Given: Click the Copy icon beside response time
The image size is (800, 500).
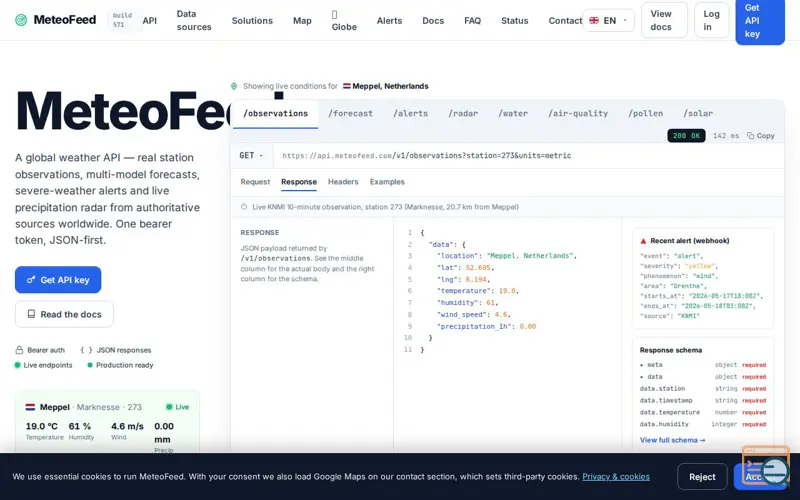Looking at the screenshot, I should coord(751,136).
